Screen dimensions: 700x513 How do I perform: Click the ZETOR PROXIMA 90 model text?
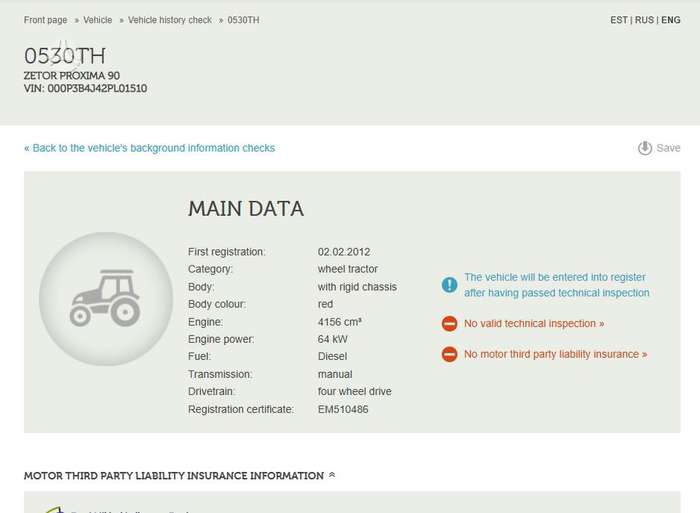(72, 75)
